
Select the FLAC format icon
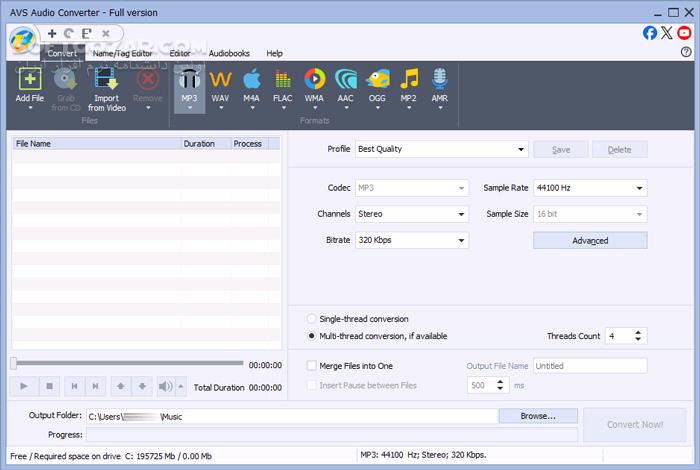pyautogui.click(x=283, y=79)
